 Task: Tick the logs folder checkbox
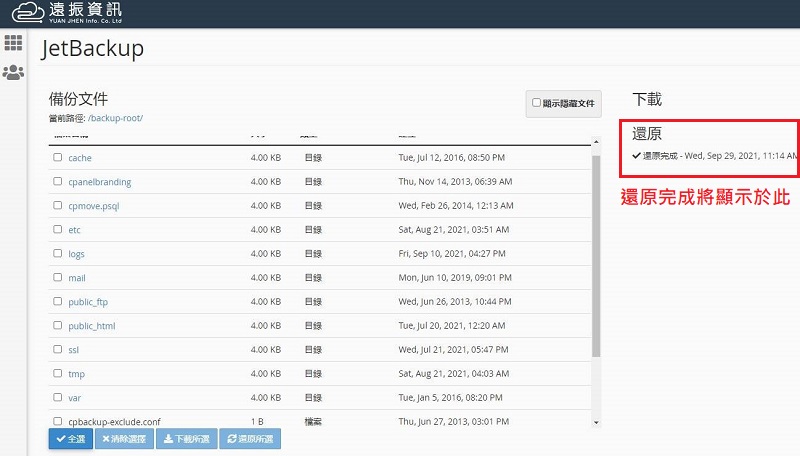click(x=58, y=253)
